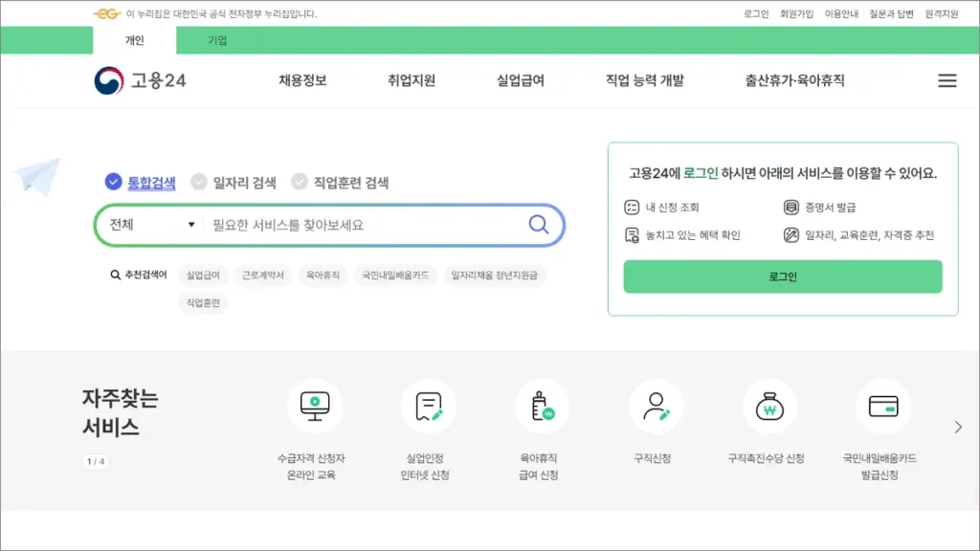Click the 고용24 logo
This screenshot has height=551, width=980.
tap(141, 81)
